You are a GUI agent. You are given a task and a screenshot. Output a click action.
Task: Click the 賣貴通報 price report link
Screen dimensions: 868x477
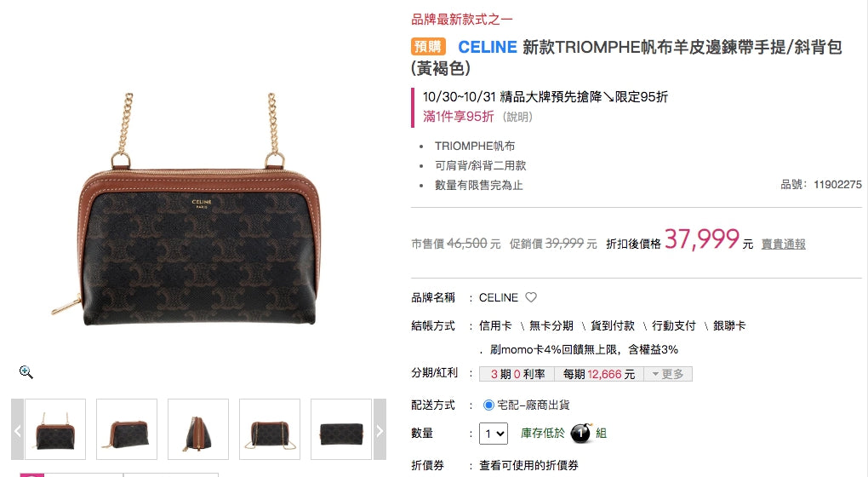coord(783,244)
